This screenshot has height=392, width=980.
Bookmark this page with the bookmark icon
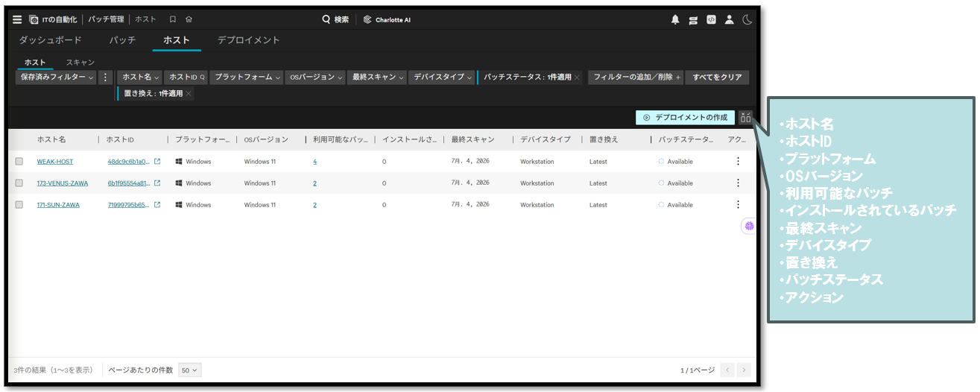[173, 19]
